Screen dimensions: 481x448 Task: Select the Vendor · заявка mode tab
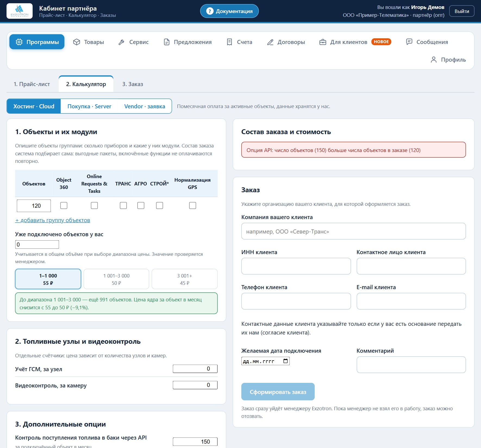tap(145, 106)
